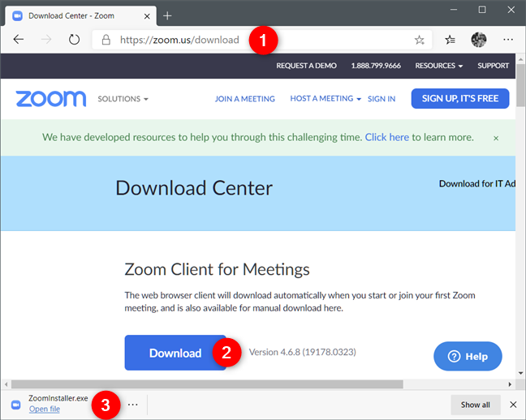Click the grayed forward navigation arrow
Screen dimensions: 526x420
point(46,40)
